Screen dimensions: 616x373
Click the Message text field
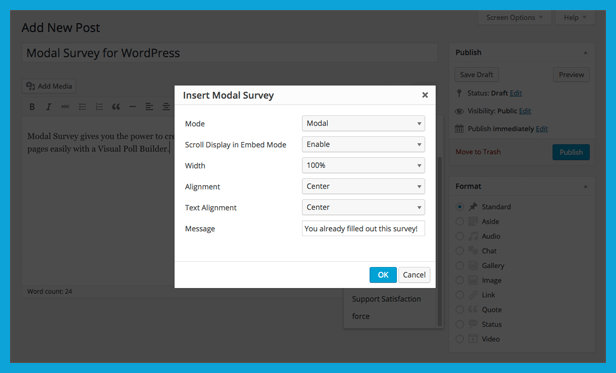click(363, 228)
